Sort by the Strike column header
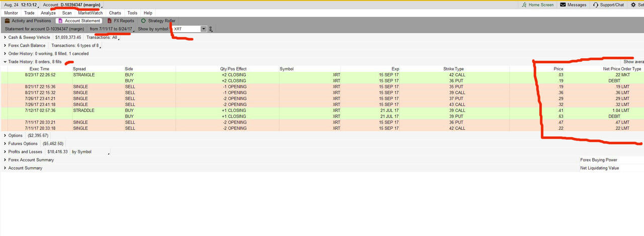This screenshot has width=644, height=236. click(x=448, y=69)
